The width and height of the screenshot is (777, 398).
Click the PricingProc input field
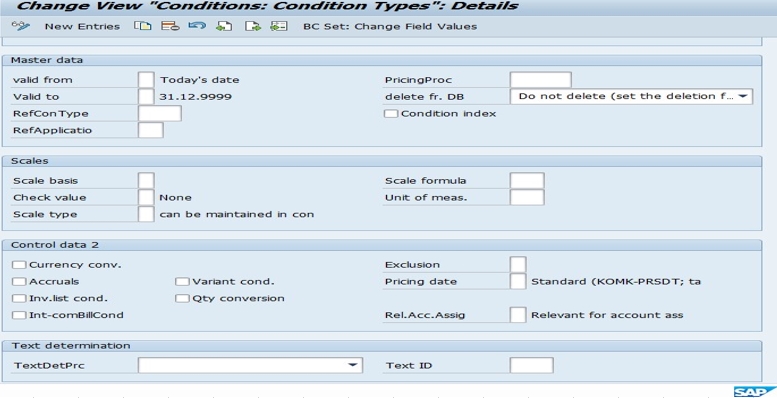point(541,79)
